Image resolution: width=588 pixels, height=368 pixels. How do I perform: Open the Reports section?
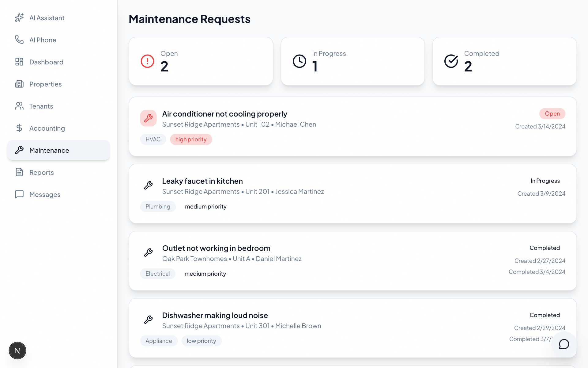pyautogui.click(x=58, y=172)
